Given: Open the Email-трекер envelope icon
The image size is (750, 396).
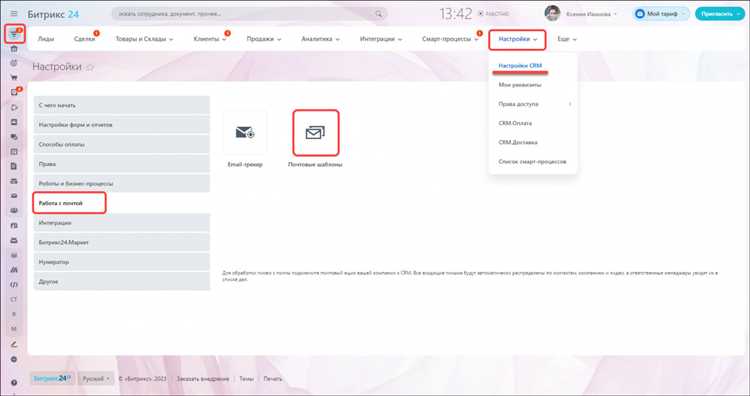Looking at the screenshot, I should pos(245,133).
